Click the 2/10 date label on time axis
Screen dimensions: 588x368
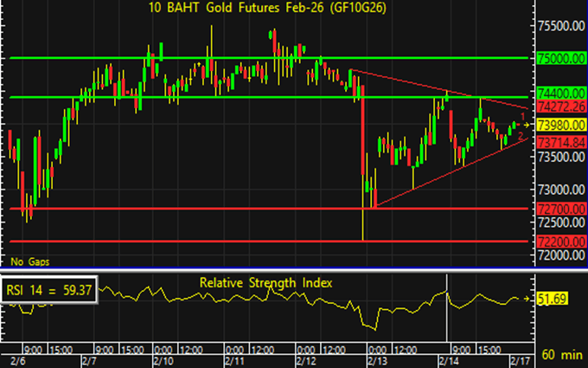point(162,358)
